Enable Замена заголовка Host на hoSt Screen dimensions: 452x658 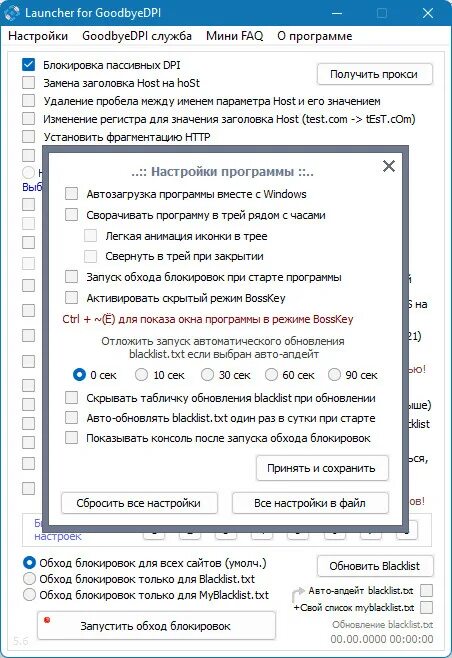pos(29,83)
